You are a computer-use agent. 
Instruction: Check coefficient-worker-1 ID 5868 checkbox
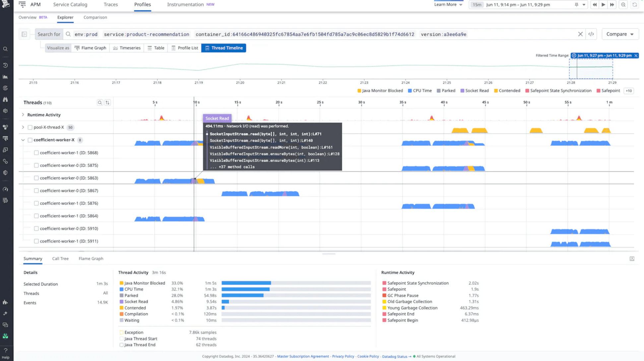coord(36,153)
